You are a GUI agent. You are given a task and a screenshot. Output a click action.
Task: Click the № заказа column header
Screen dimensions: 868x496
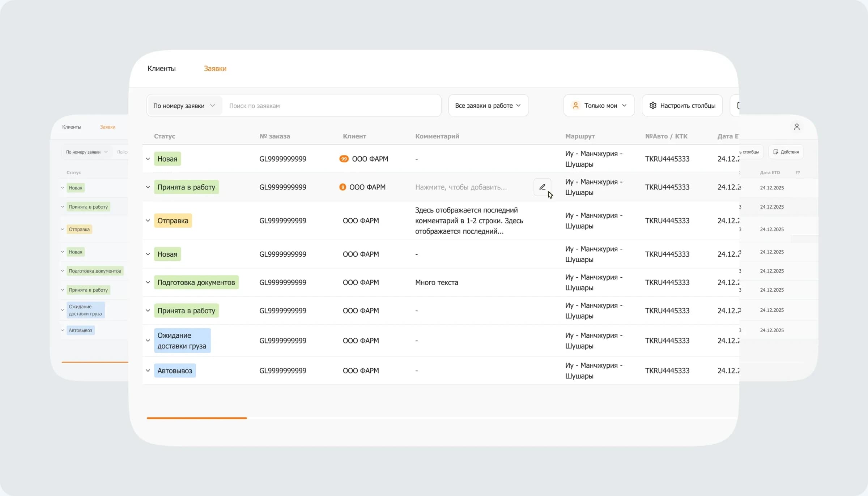click(275, 136)
